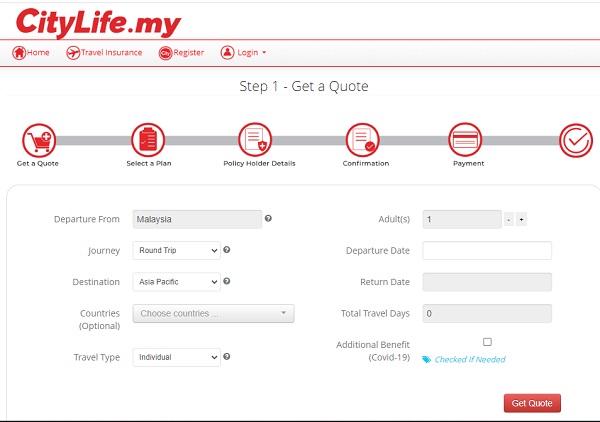600x422 pixels.
Task: Expand the Travel Type Individual dropdown
Action: [x=176, y=356]
